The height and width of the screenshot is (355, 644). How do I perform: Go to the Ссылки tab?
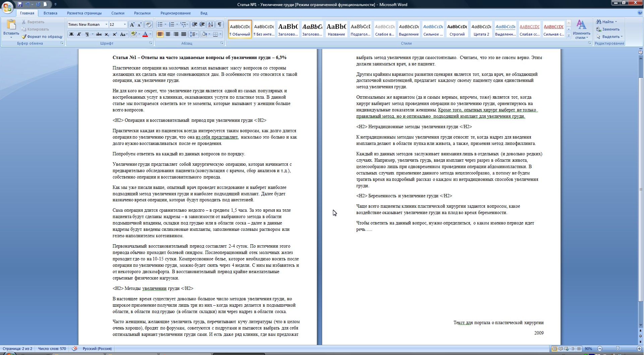(x=118, y=13)
